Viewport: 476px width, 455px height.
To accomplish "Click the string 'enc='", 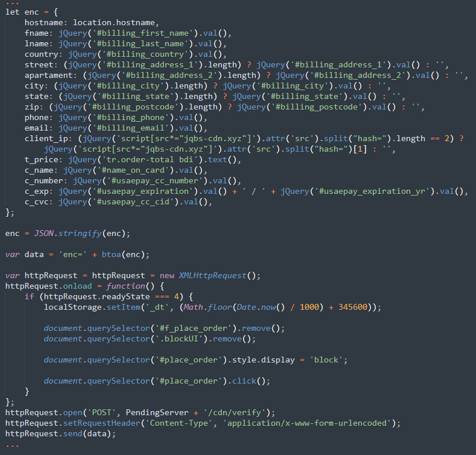I will 73,255.
